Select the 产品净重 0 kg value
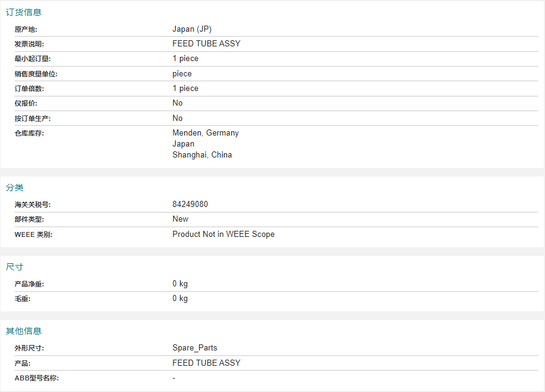Viewport: 545px width, 392px height. click(180, 284)
